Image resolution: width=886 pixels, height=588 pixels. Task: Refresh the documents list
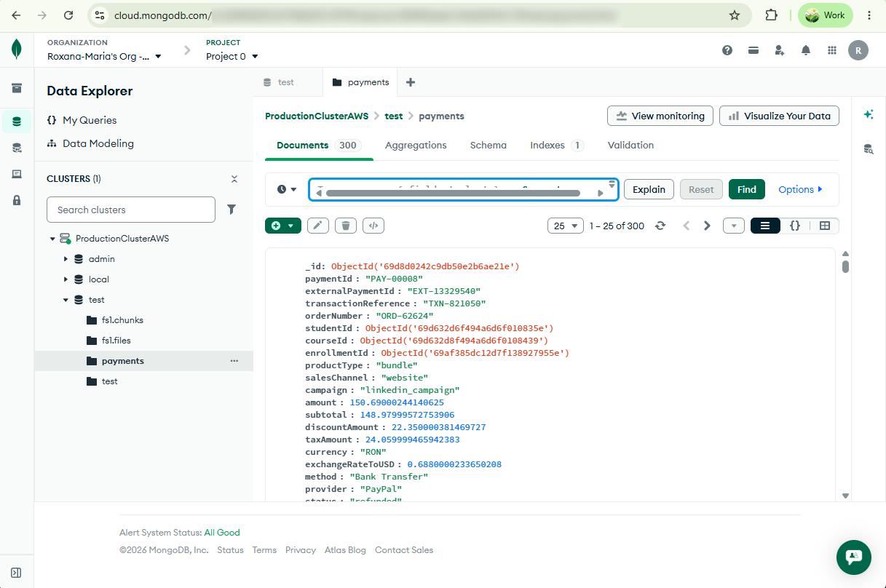(660, 226)
